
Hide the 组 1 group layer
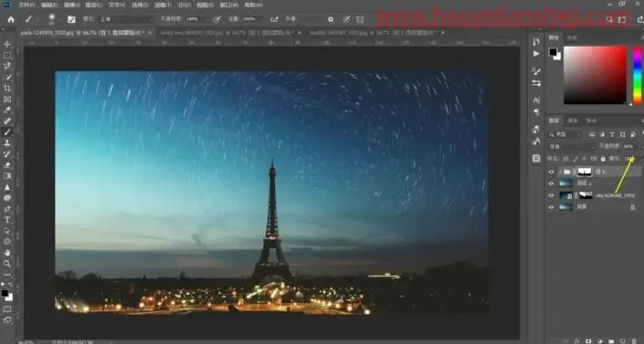point(551,172)
